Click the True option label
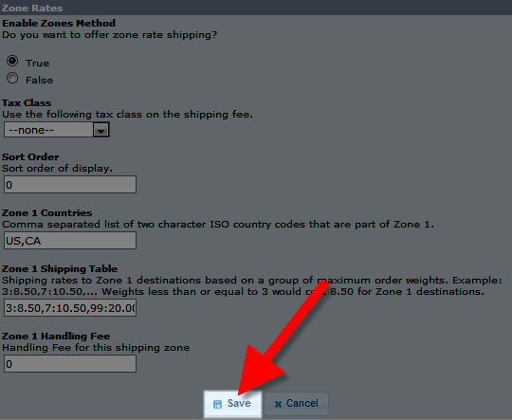This screenshot has width=512, height=420. coord(38,63)
